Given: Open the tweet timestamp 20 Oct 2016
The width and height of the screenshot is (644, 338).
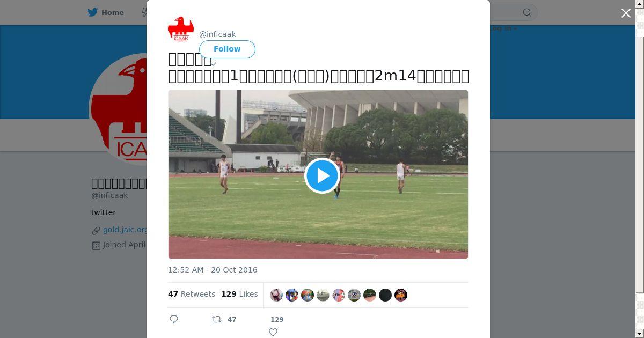Looking at the screenshot, I should tap(213, 270).
